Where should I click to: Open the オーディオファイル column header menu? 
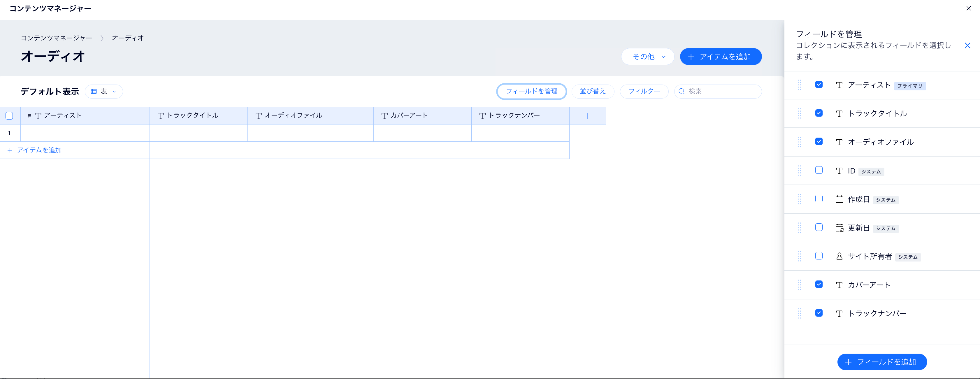(x=310, y=116)
